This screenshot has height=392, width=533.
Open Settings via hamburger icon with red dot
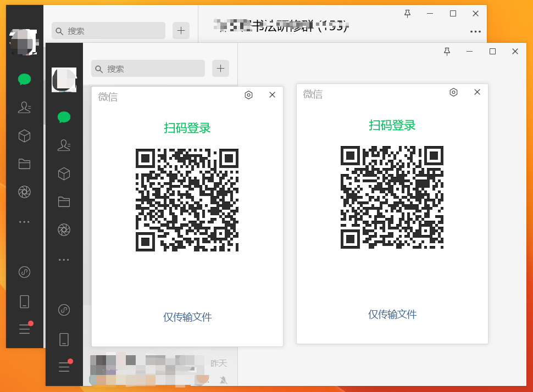point(64,367)
